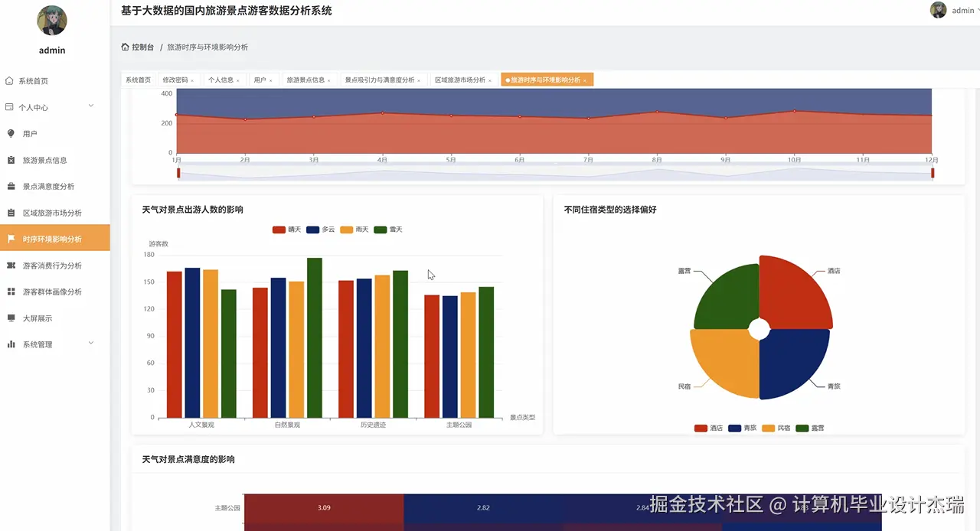This screenshot has width=980, height=531.
Task: Click the 用户 bulb icon in sidebar
Action: click(11, 133)
